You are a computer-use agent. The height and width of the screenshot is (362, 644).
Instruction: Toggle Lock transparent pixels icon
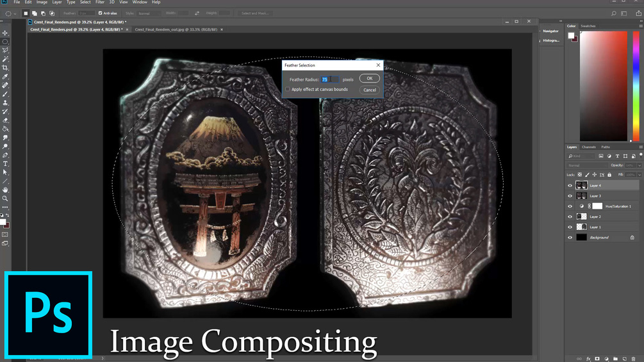(x=579, y=175)
